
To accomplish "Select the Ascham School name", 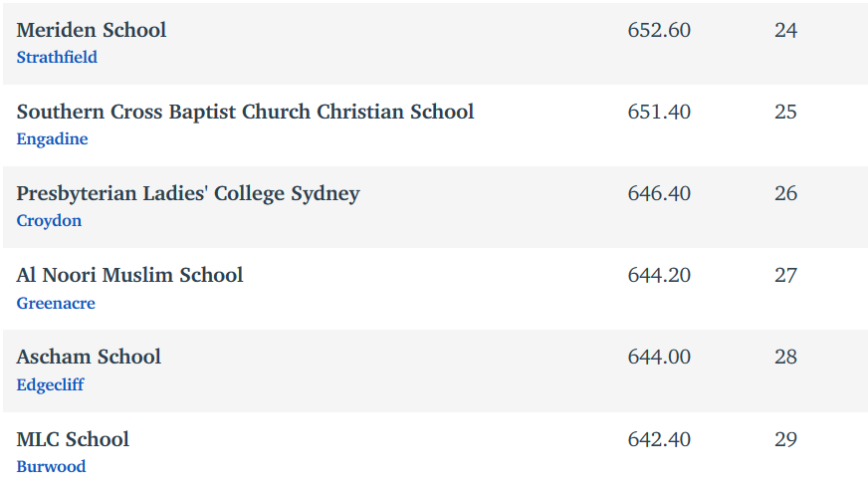I will point(89,358).
